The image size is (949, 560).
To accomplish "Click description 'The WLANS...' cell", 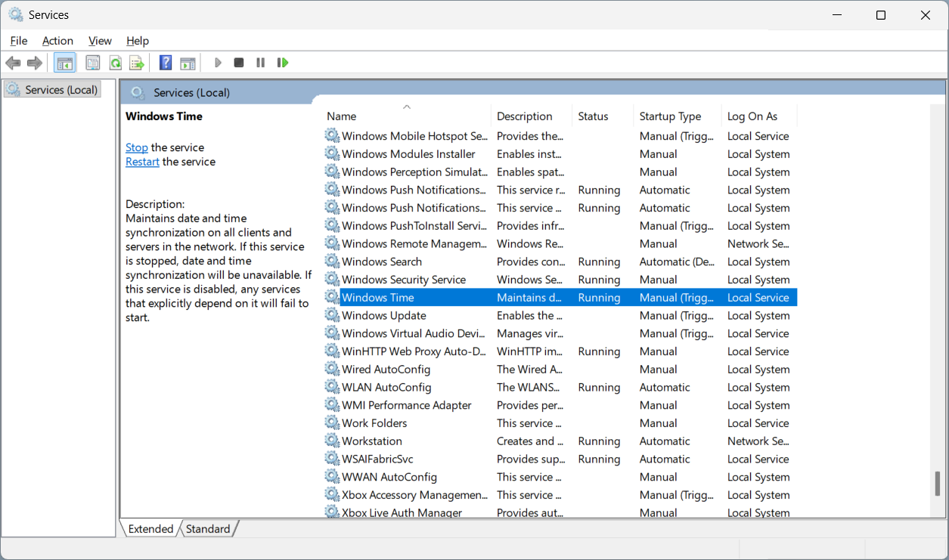I will pyautogui.click(x=528, y=387).
